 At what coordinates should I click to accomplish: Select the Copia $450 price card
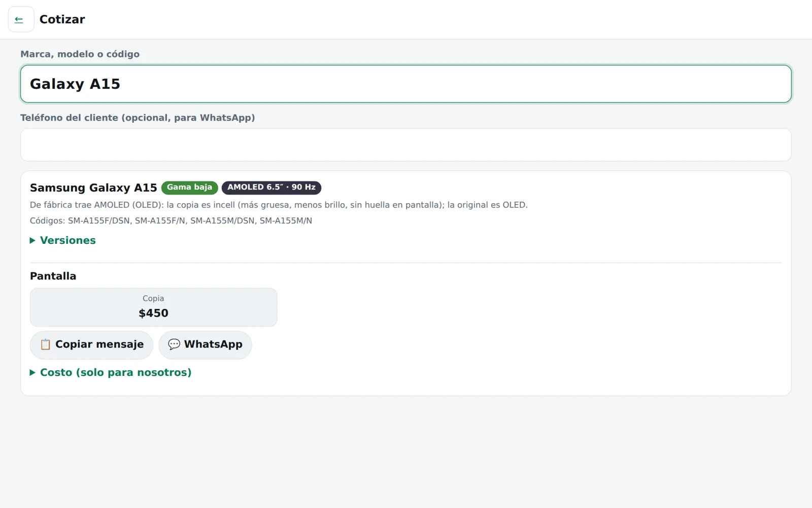(x=153, y=307)
